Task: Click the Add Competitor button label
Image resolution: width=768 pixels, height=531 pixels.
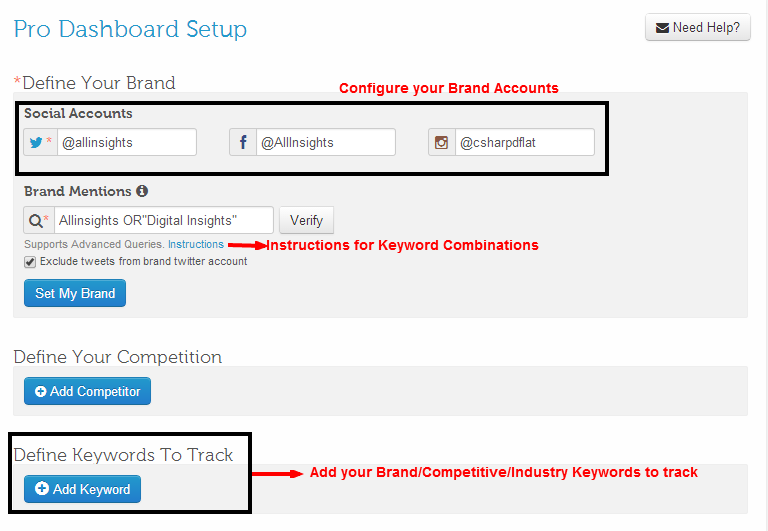Action: pos(95,391)
